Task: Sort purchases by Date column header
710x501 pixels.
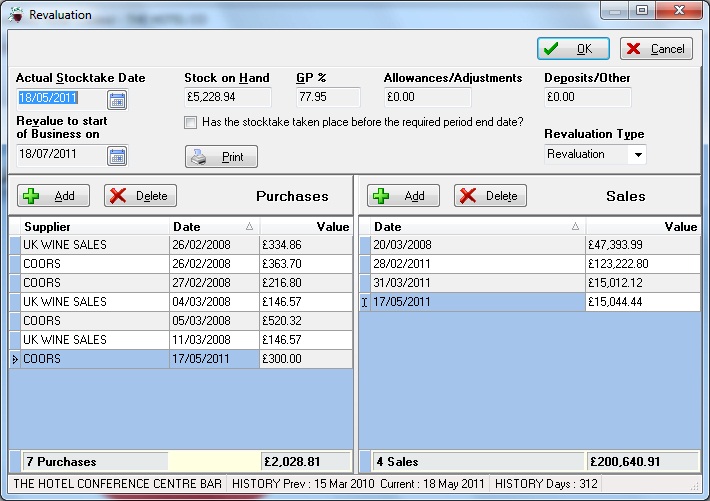Action: [x=214, y=227]
